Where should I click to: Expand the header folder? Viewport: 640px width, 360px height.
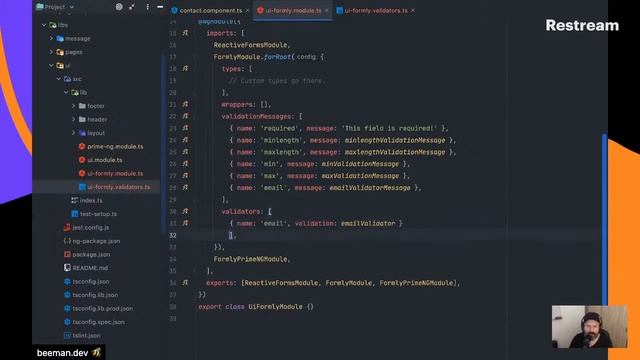(x=73, y=119)
